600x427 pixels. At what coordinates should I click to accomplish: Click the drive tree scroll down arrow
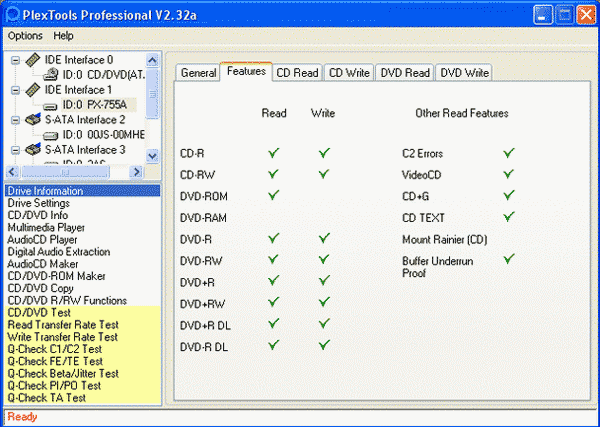(x=152, y=156)
